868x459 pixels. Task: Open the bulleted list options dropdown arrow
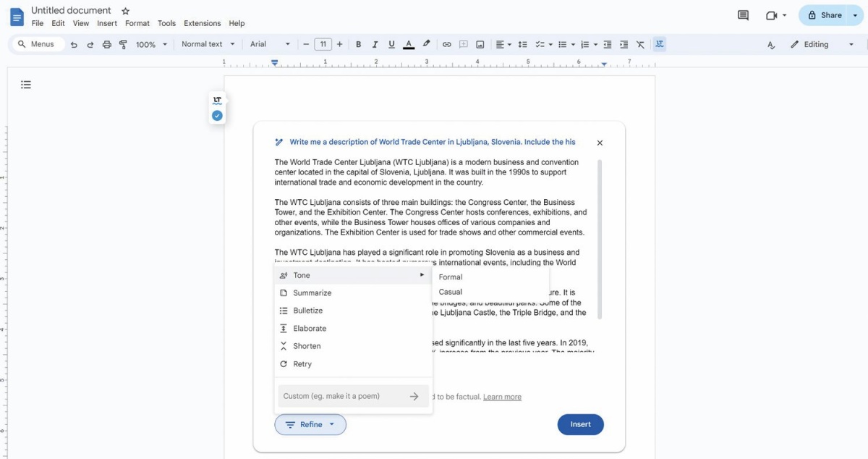(573, 44)
